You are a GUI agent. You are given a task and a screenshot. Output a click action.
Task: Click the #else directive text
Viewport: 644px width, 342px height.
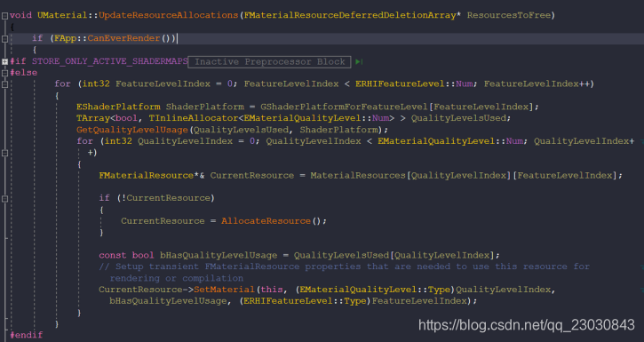click(x=23, y=73)
